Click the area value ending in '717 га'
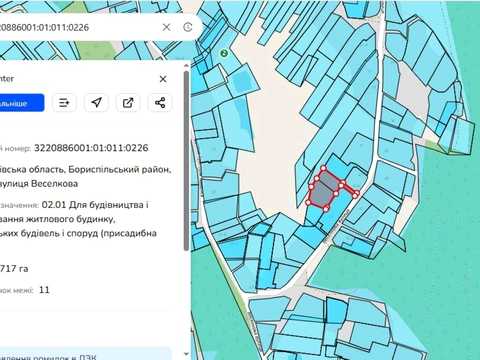The image size is (480, 360). coord(14,268)
